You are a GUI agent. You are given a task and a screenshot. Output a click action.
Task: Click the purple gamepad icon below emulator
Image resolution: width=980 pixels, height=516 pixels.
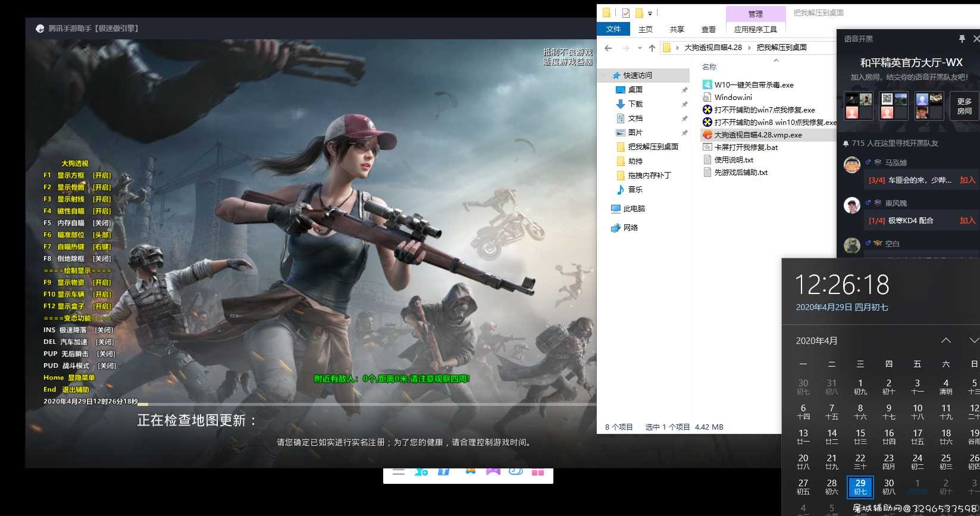coord(493,471)
